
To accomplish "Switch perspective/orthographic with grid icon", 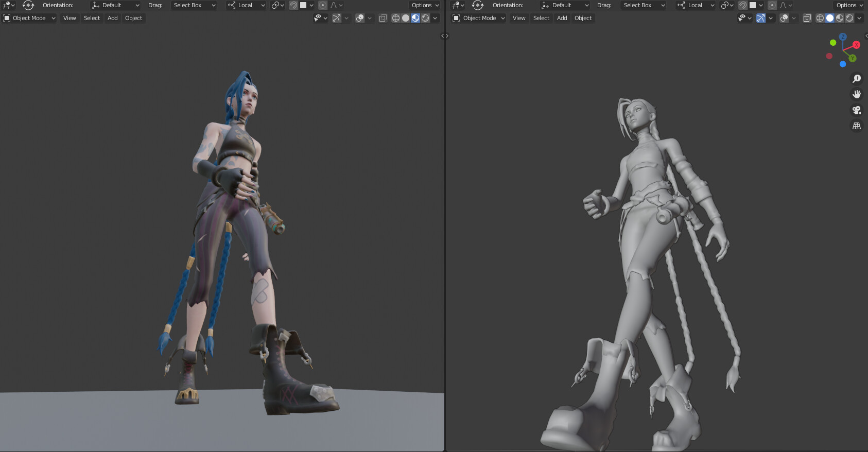I will [857, 126].
